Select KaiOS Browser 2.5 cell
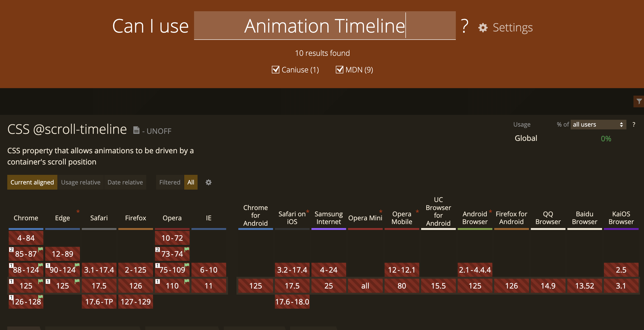The height and width of the screenshot is (330, 644). coord(621,270)
